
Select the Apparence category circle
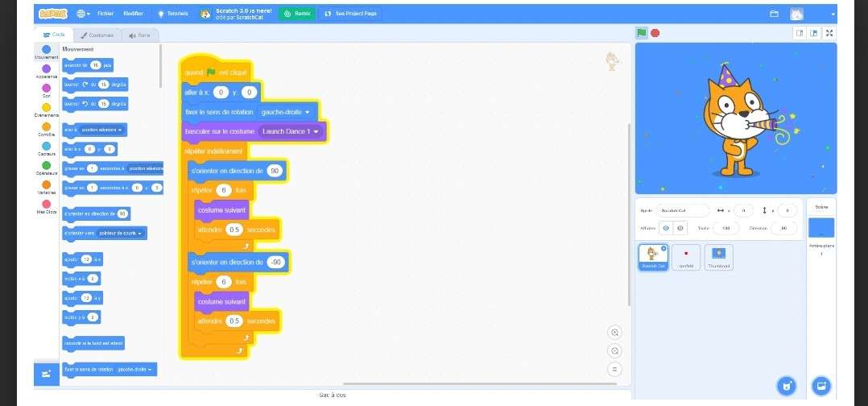tap(47, 68)
